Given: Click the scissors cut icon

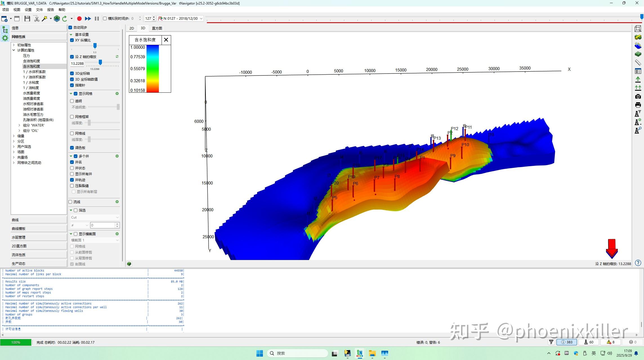Looking at the screenshot, I should (37, 19).
